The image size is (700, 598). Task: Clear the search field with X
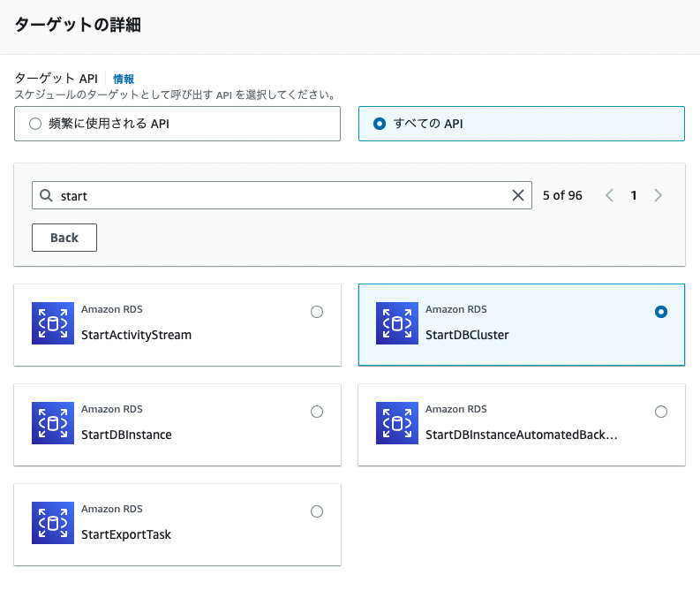518,195
